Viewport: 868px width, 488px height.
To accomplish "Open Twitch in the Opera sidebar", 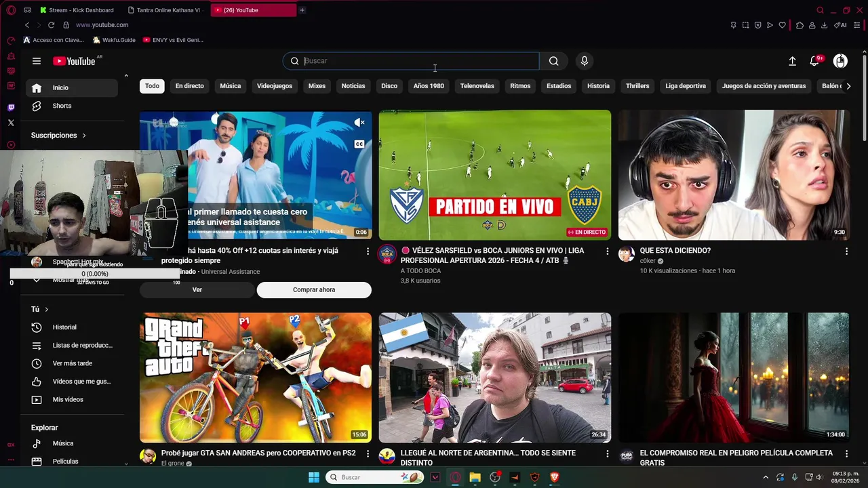I will [11, 108].
